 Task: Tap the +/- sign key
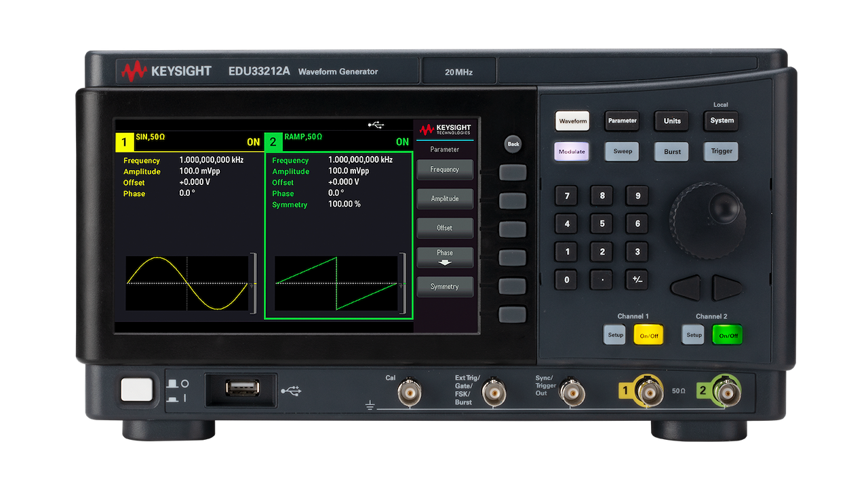point(637,279)
